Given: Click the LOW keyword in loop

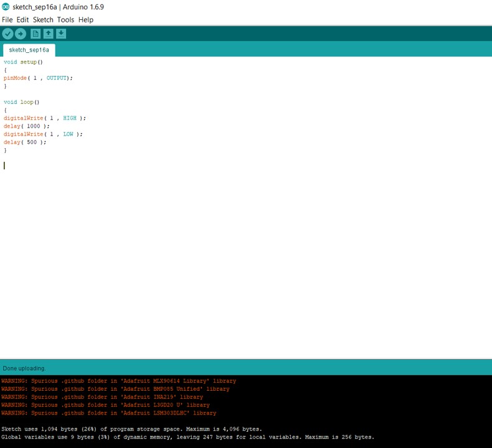Looking at the screenshot, I should (x=68, y=134).
